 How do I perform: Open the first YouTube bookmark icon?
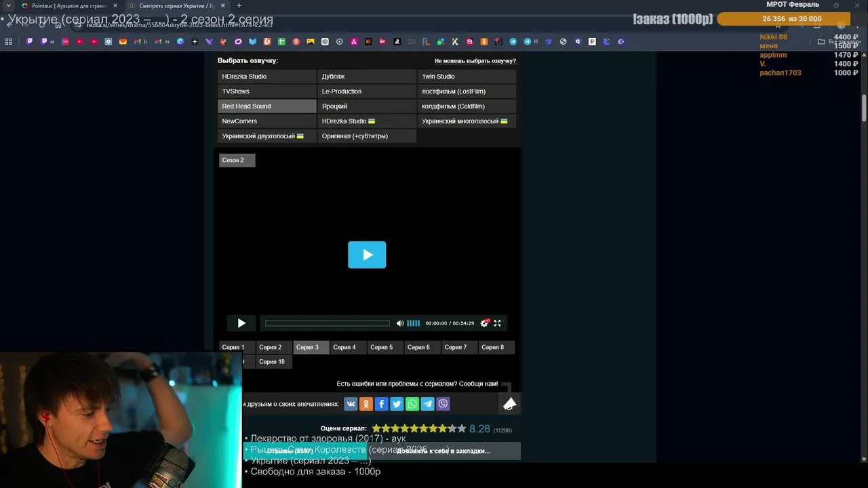tap(79, 41)
